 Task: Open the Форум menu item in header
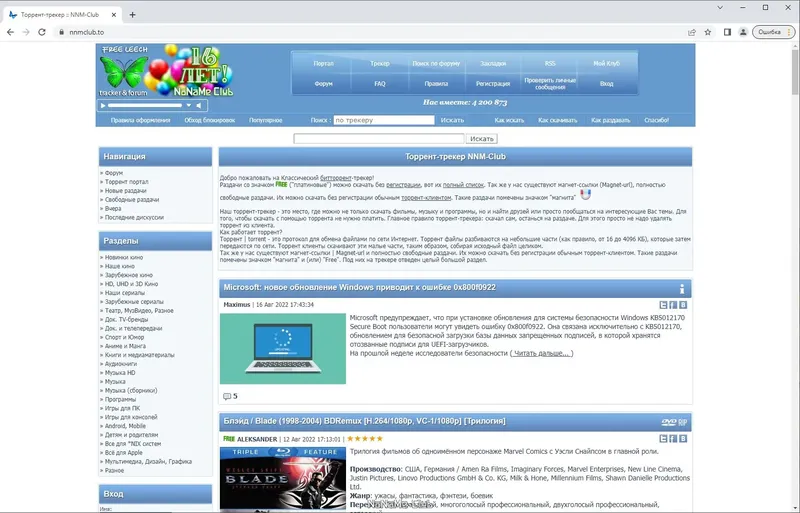tap(323, 84)
